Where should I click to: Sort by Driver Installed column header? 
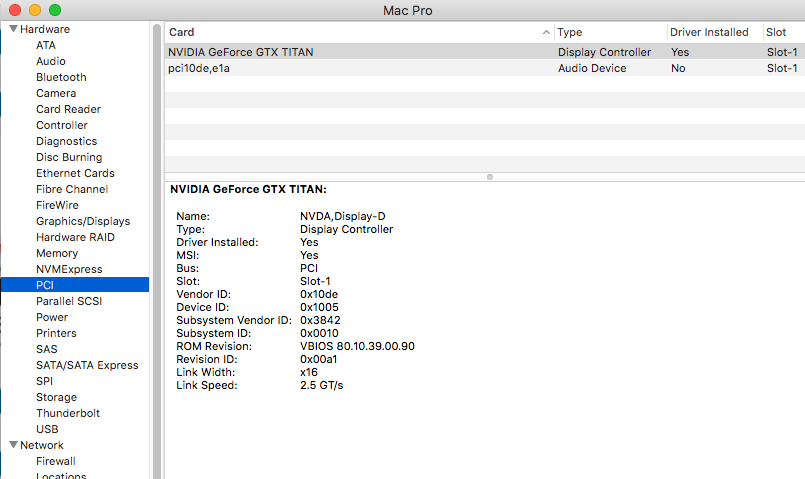pos(708,32)
